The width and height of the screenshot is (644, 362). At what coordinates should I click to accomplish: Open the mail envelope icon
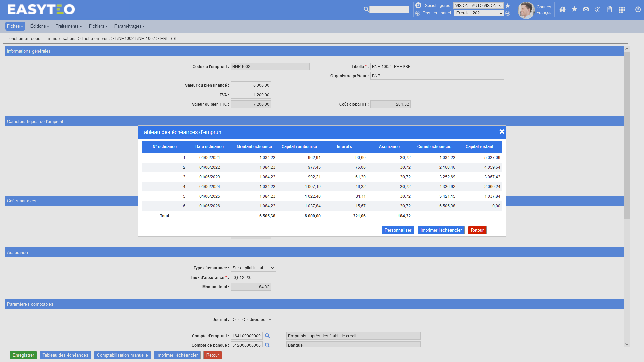(x=586, y=10)
